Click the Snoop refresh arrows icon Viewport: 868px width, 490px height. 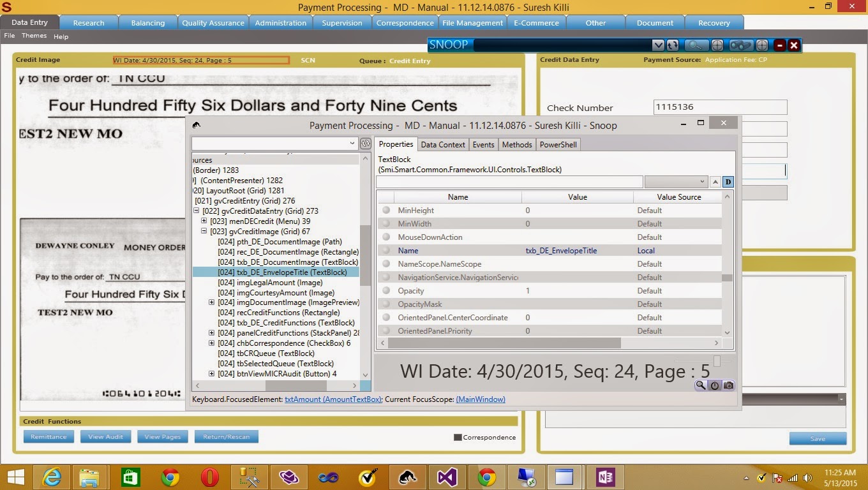click(x=673, y=45)
